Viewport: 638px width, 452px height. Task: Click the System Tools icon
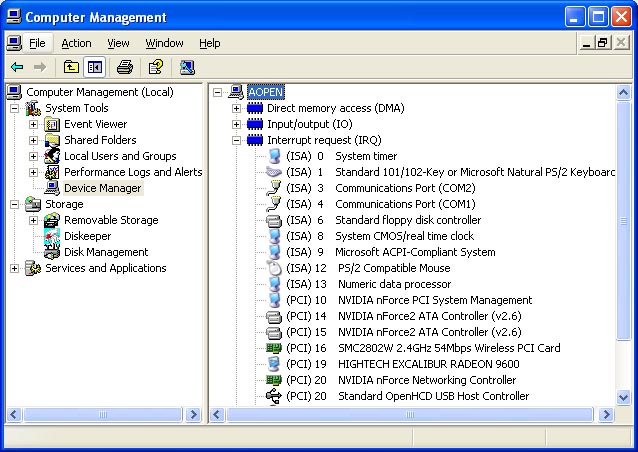point(33,108)
